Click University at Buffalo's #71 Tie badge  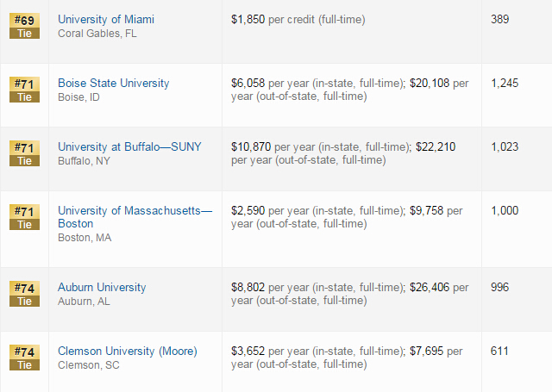(x=25, y=153)
